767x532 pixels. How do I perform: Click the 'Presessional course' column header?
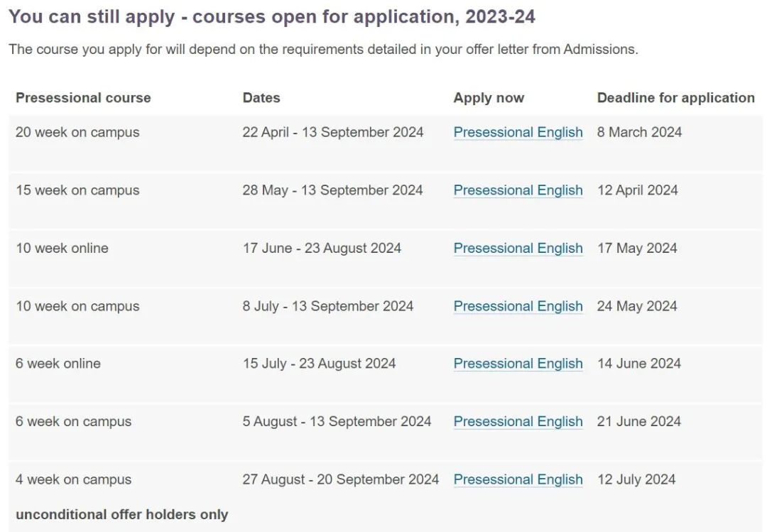[x=83, y=98]
